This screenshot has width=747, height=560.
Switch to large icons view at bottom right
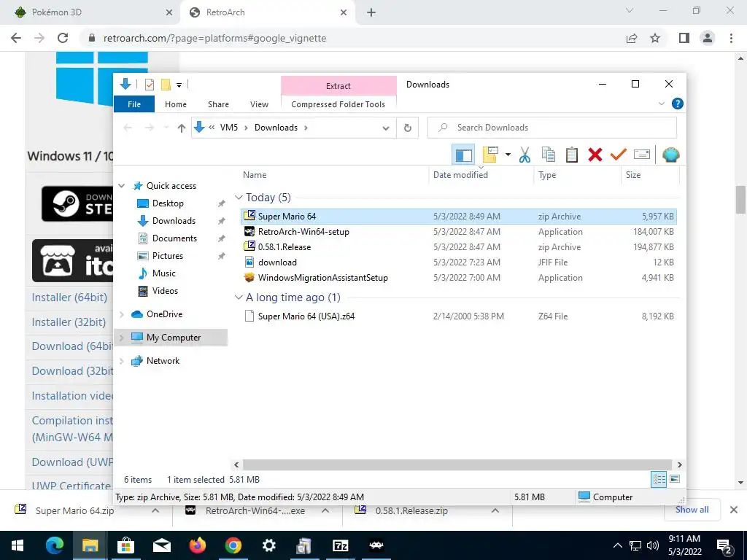pos(675,479)
